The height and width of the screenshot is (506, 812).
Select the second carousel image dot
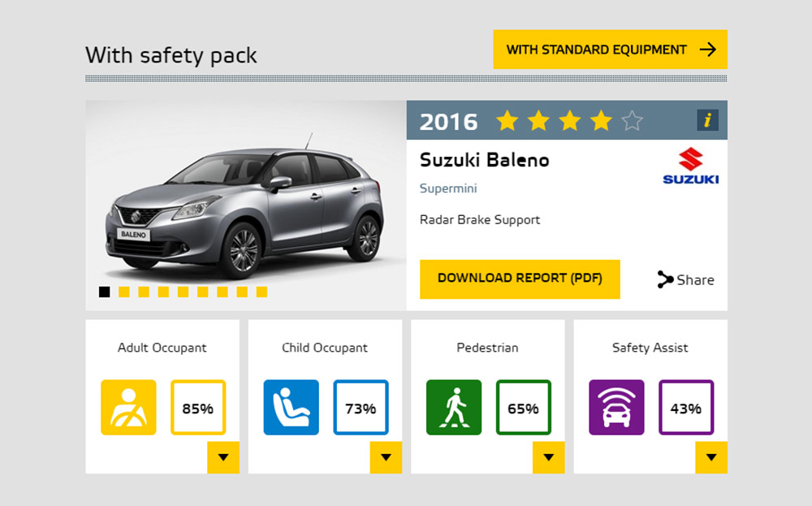point(124,292)
